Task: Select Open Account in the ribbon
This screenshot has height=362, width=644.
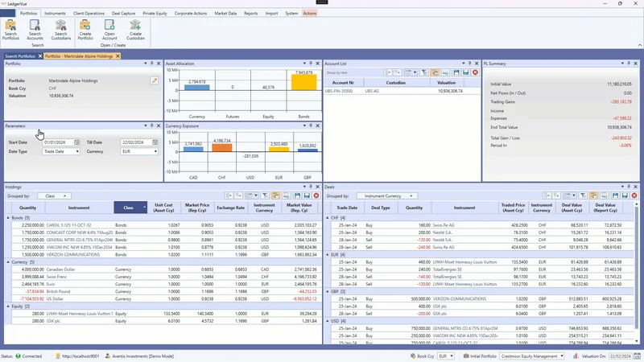Action: (x=109, y=30)
